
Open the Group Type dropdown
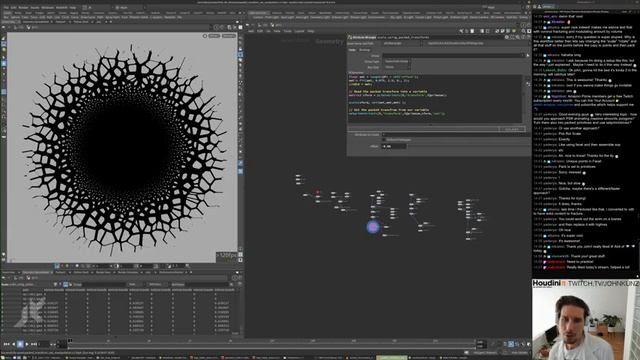coord(397,61)
